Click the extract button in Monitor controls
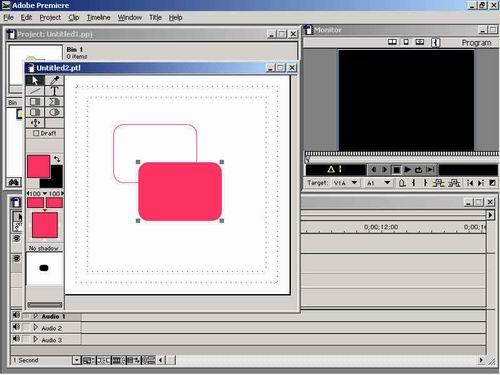 tap(454, 183)
